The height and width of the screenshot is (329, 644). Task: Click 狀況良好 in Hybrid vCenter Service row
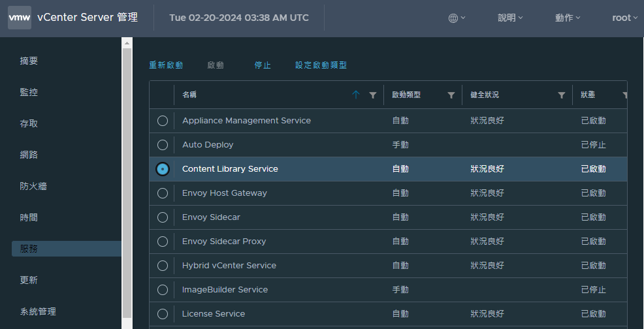[487, 265]
